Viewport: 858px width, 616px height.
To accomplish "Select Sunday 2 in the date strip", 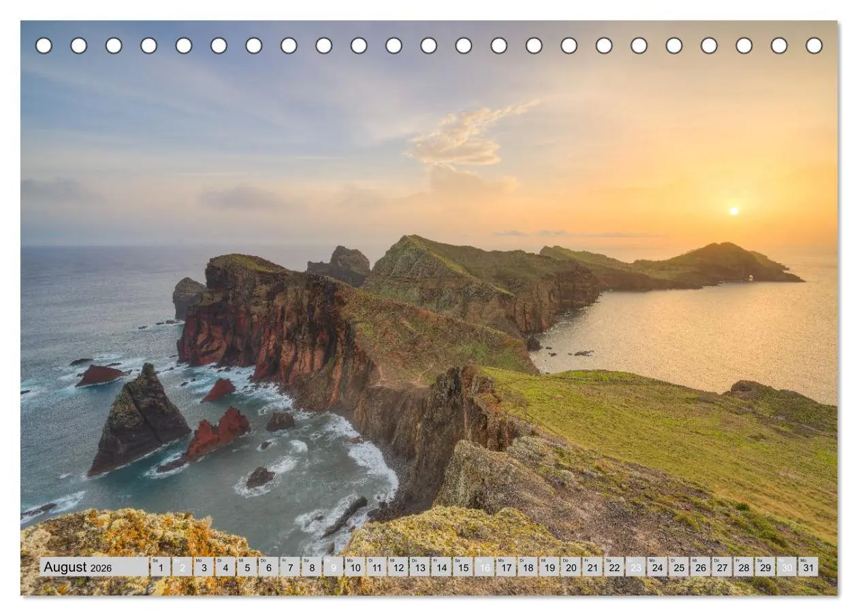I will click(182, 567).
